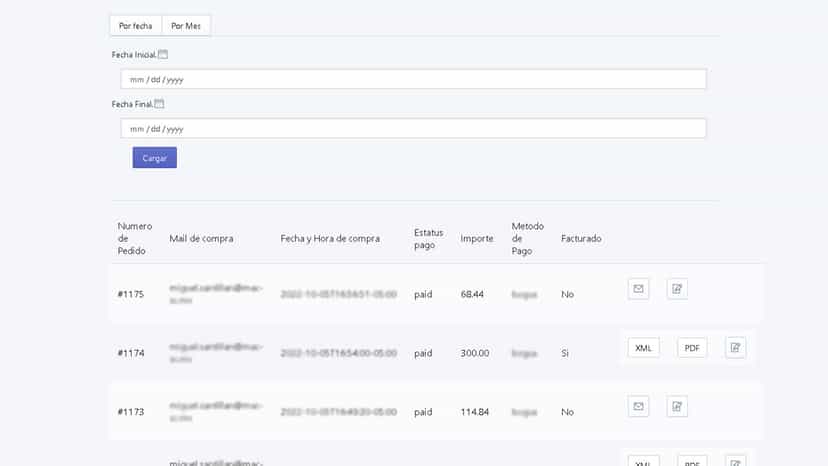Click the Facturado column header

(x=581, y=238)
